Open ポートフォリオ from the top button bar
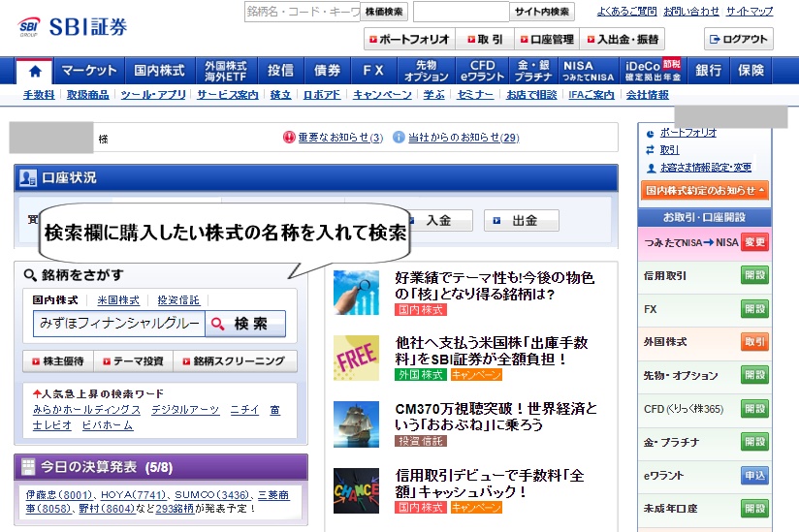Screen dimensions: 799x532 point(410,39)
